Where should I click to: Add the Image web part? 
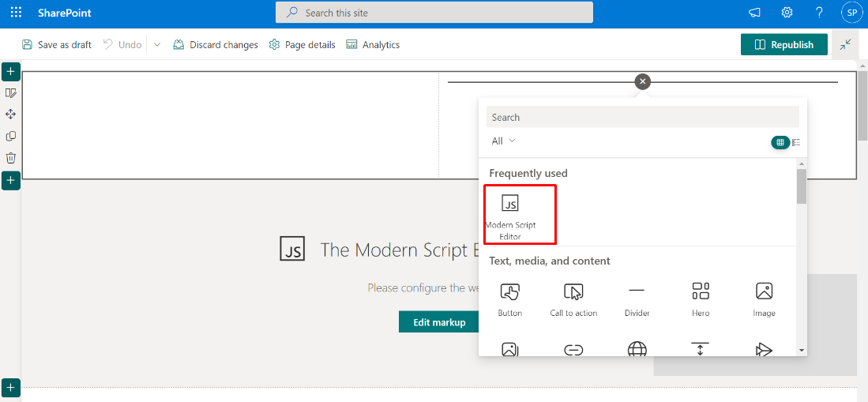[x=764, y=299]
